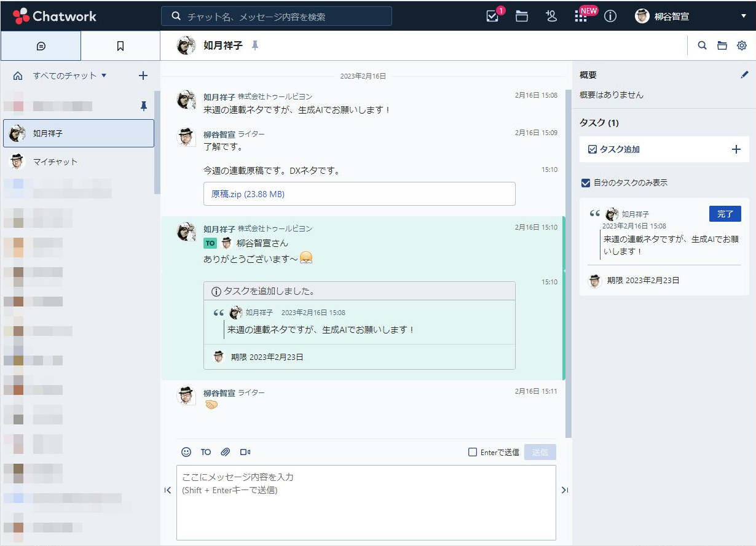
Task: Edit the overview with pencil icon
Action: click(x=745, y=75)
